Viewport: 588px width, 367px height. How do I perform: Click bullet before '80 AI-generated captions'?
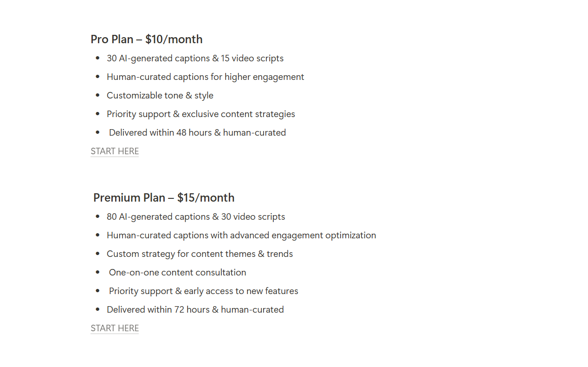point(97,216)
